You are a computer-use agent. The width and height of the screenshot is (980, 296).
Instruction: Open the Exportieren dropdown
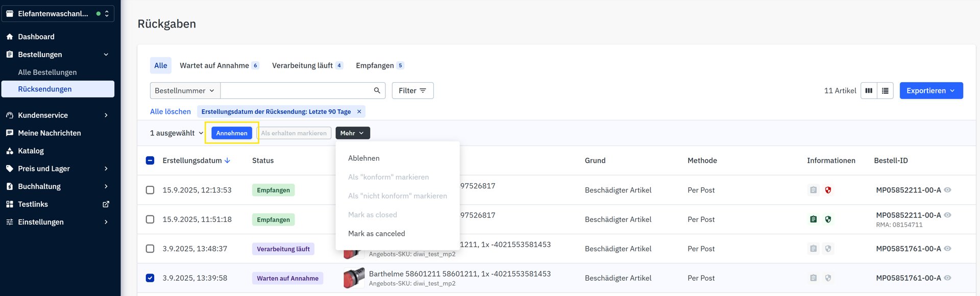coord(930,90)
